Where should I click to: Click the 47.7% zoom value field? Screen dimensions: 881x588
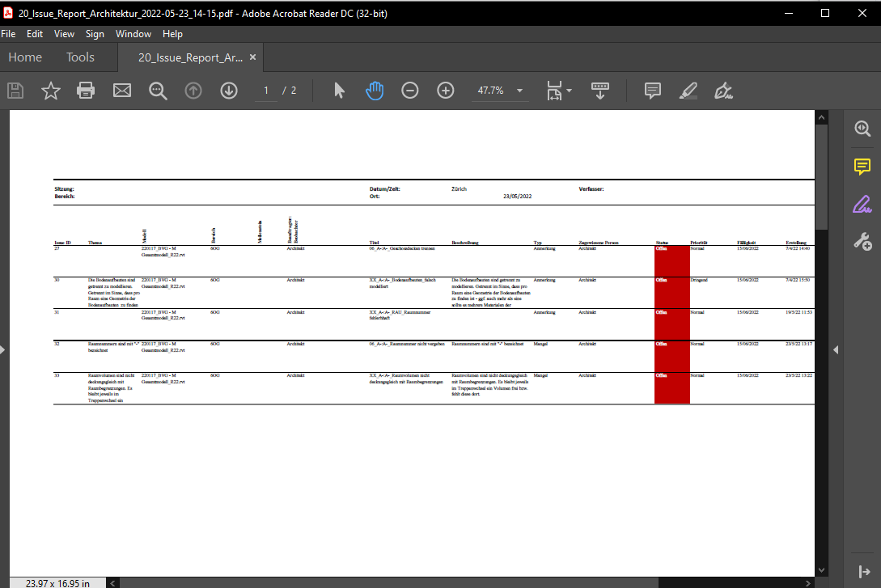coord(490,91)
